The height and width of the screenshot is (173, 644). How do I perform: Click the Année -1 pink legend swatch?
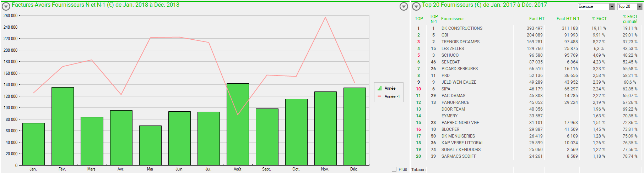click(380, 96)
